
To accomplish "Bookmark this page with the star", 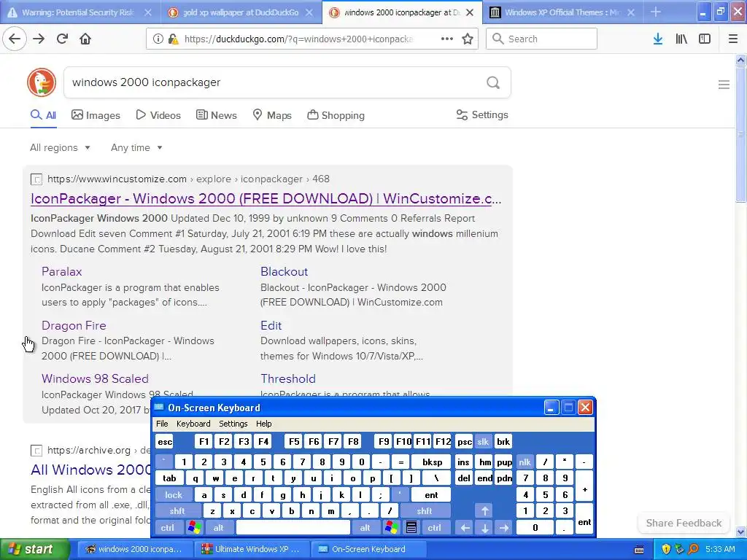I will (468, 39).
